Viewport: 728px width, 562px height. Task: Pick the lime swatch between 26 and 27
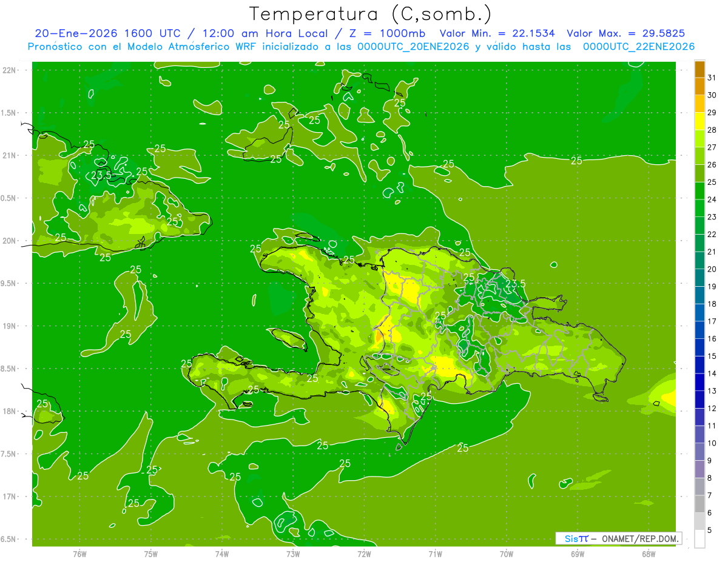click(699, 156)
